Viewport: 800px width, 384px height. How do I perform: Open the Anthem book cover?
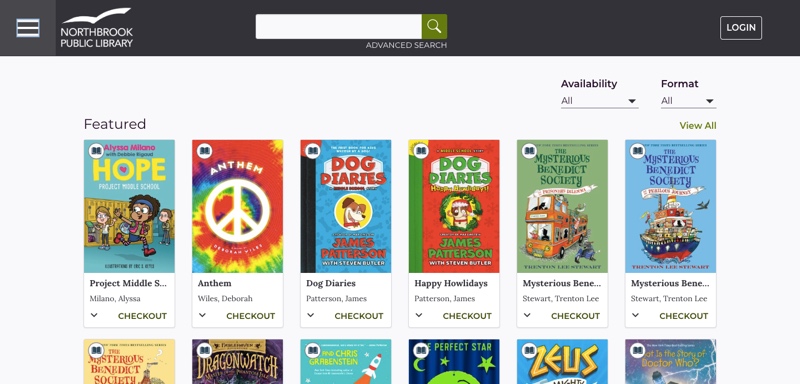237,206
